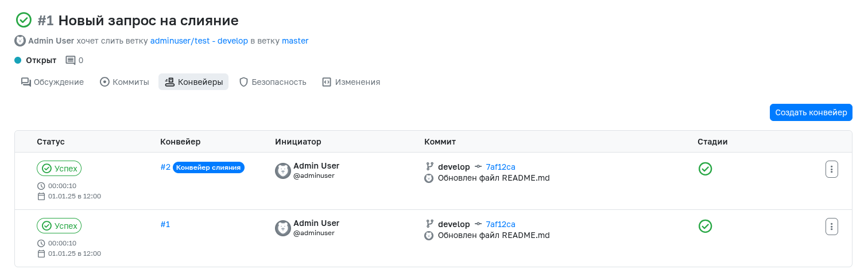Open pipeline #2 link

coord(165,167)
